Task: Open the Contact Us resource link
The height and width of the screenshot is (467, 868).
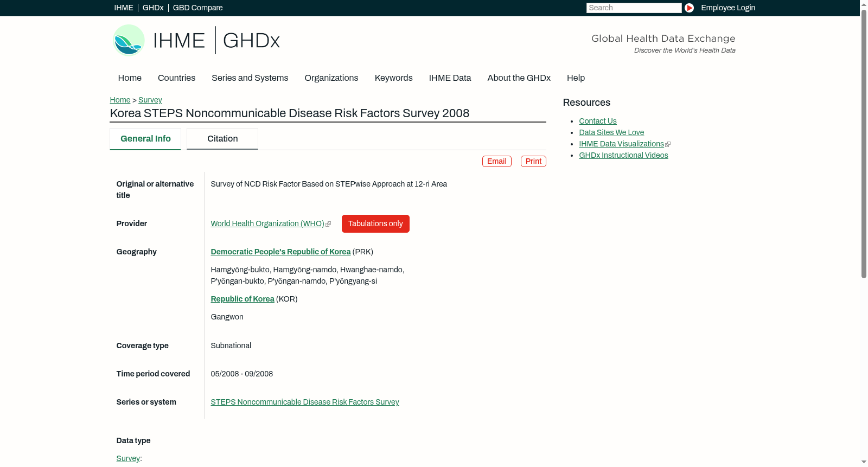Action: pos(598,121)
